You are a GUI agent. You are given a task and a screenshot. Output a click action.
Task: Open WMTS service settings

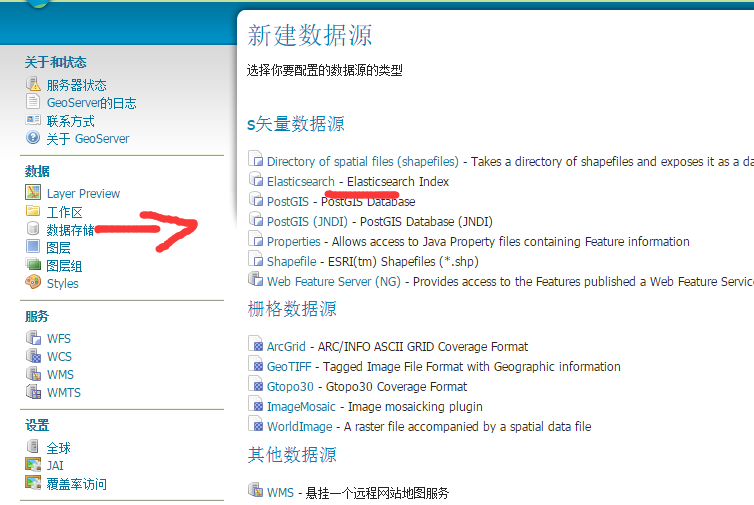click(63, 392)
